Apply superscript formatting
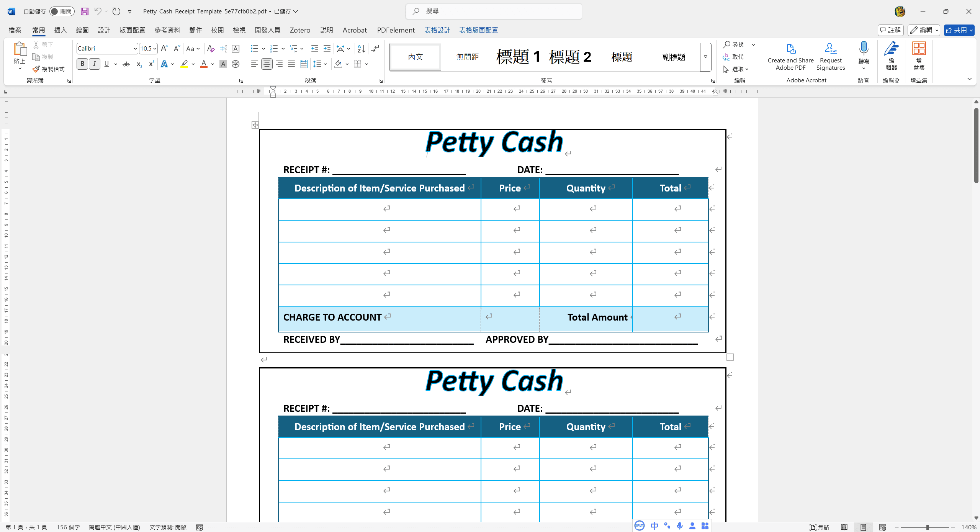Image resolution: width=980 pixels, height=532 pixels. [x=151, y=64]
